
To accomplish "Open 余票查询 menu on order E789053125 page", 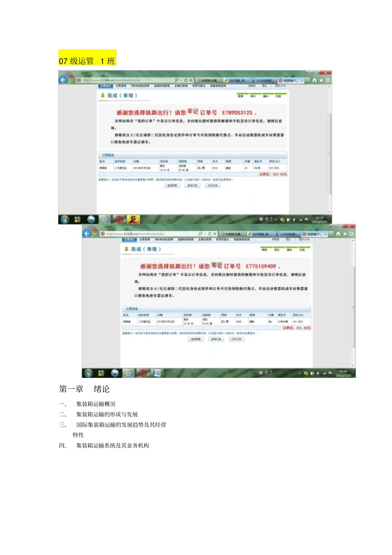I will (x=121, y=86).
